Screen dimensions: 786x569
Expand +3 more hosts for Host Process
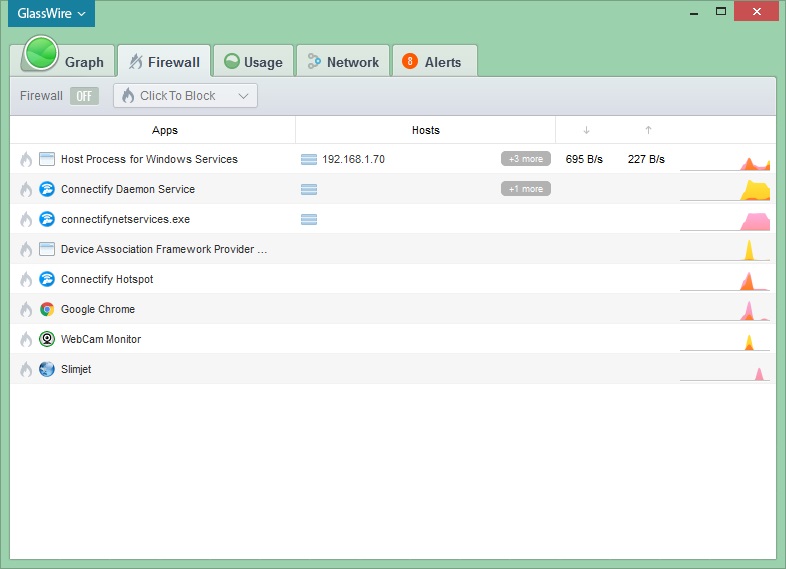click(525, 159)
